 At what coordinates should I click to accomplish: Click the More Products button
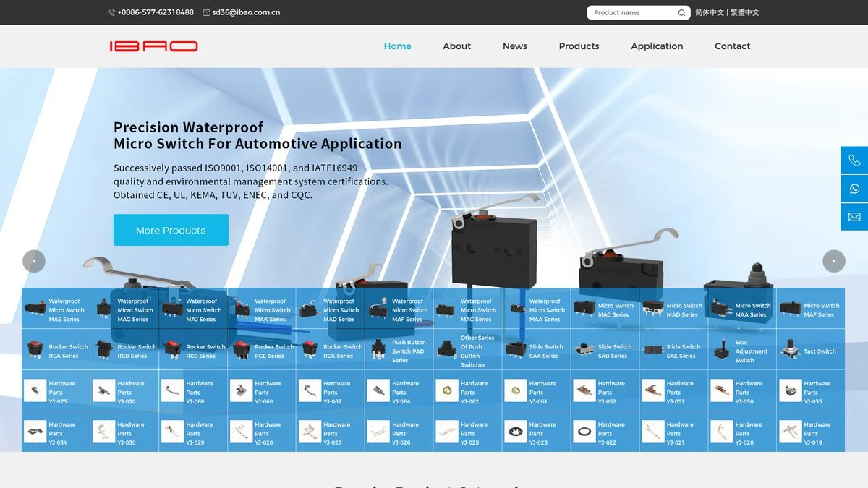pyautogui.click(x=171, y=230)
